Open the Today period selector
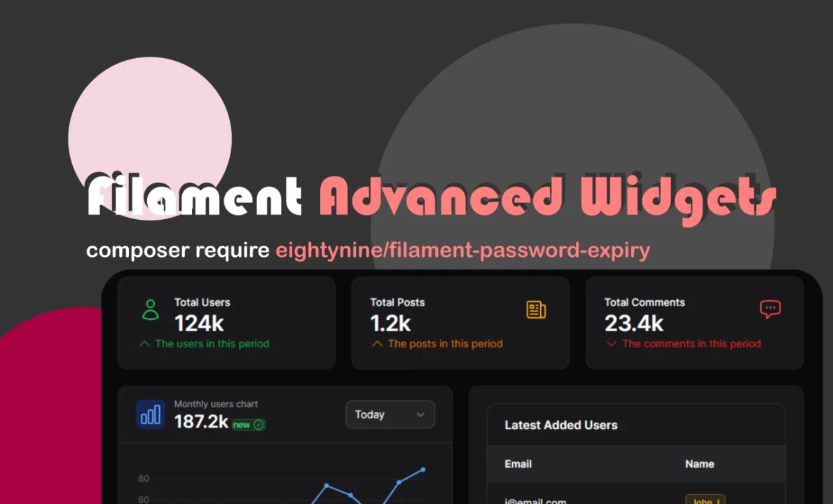This screenshot has width=833, height=504. pyautogui.click(x=390, y=414)
